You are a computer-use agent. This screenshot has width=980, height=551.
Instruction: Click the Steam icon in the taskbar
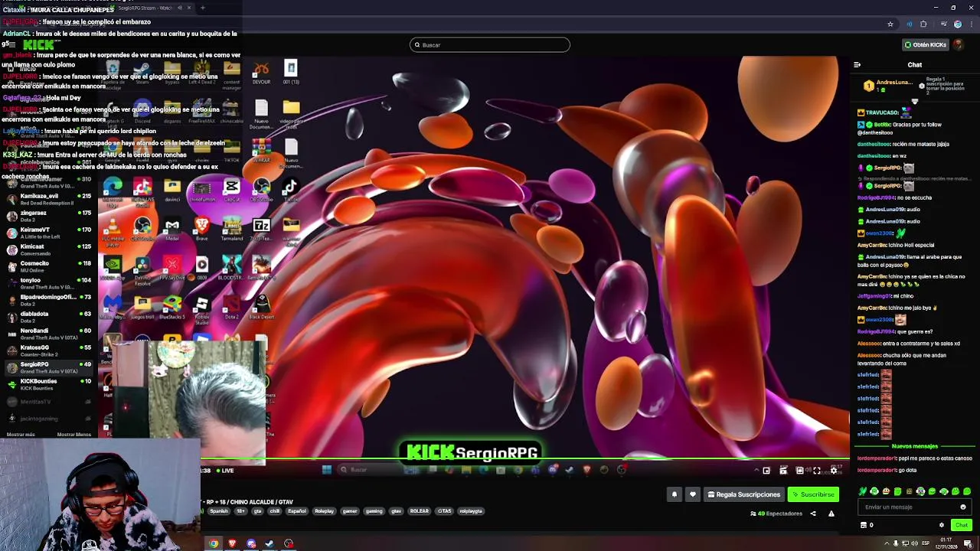point(269,544)
